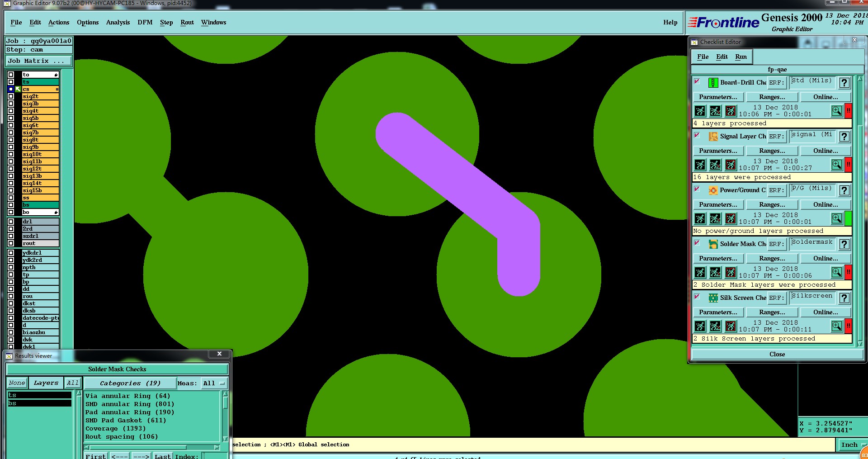View Board-Drill results with magnifier icon

[836, 111]
